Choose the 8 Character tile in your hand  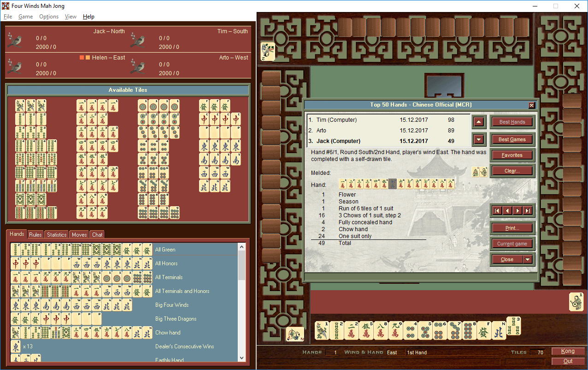[x=381, y=331]
